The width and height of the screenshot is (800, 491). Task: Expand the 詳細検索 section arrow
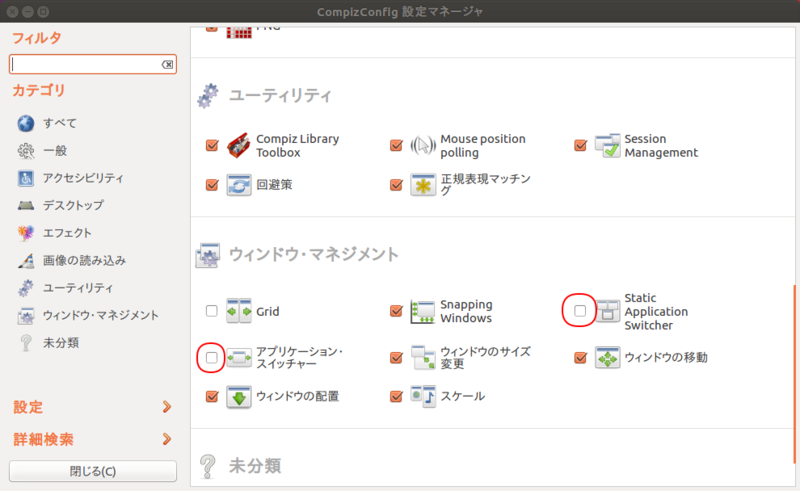click(x=166, y=439)
